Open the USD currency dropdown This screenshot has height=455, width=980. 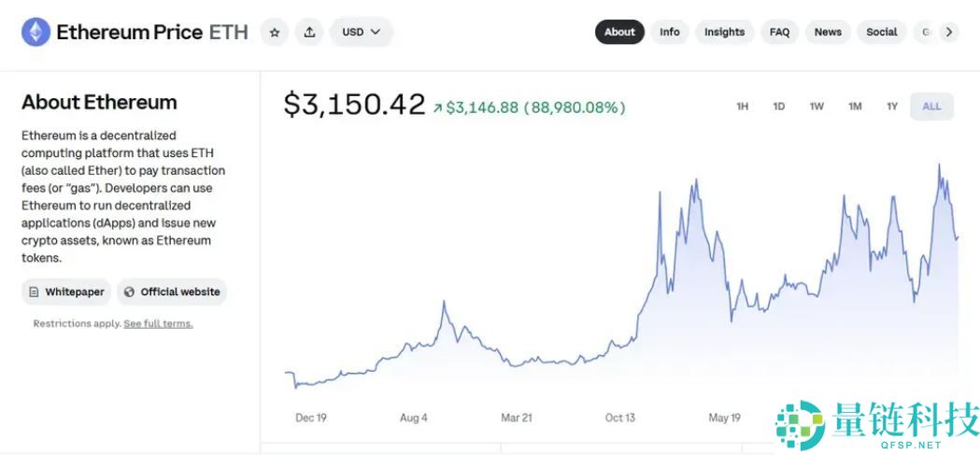coord(361,32)
